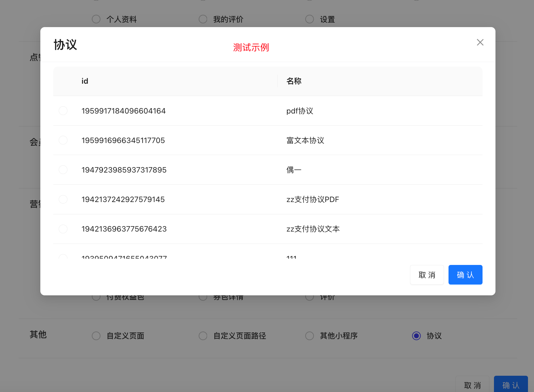Choose the 设置 radio option

click(309, 19)
